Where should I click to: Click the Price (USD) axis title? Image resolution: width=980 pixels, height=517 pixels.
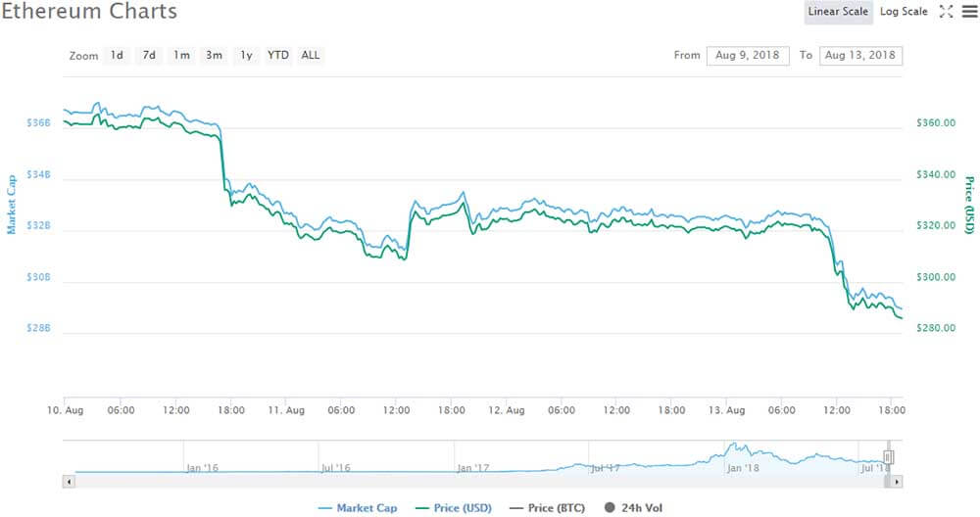pos(969,205)
